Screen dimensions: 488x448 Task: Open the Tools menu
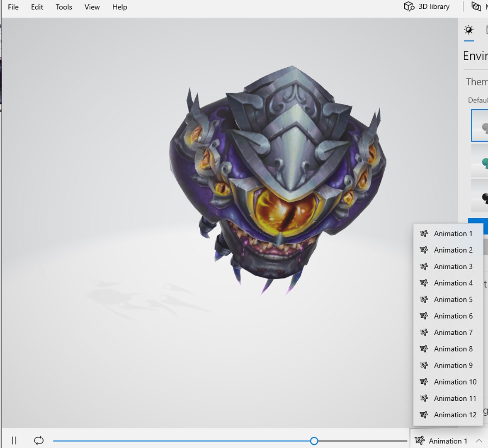(64, 7)
